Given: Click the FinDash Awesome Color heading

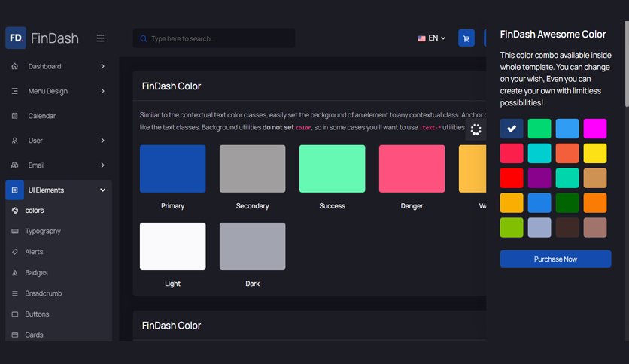Looking at the screenshot, I should pos(553,35).
